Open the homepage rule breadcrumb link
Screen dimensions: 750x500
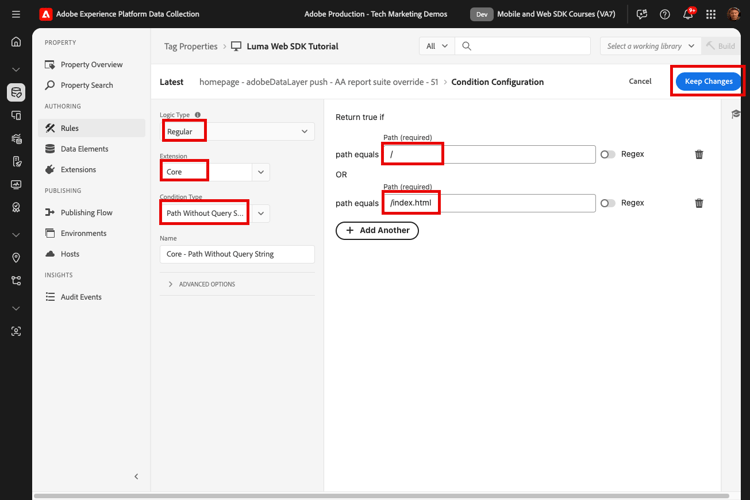[x=319, y=82]
